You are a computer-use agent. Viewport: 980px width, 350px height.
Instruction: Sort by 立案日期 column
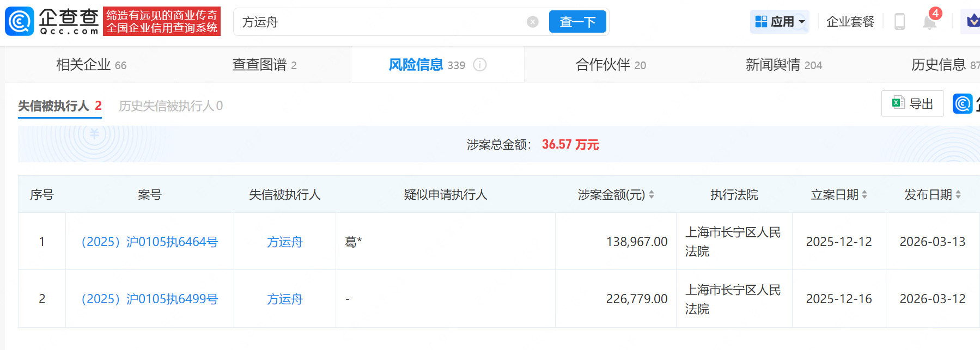tap(864, 195)
